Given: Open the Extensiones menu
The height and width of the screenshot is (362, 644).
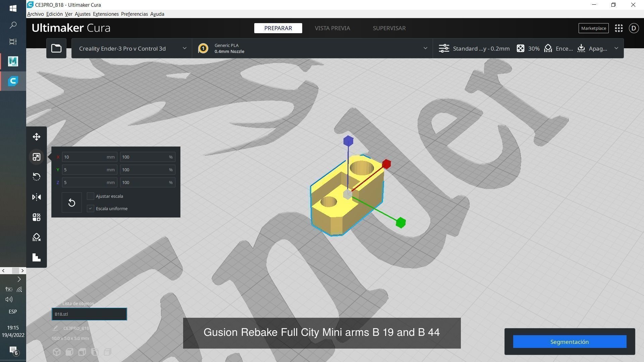Looking at the screenshot, I should [x=106, y=14].
